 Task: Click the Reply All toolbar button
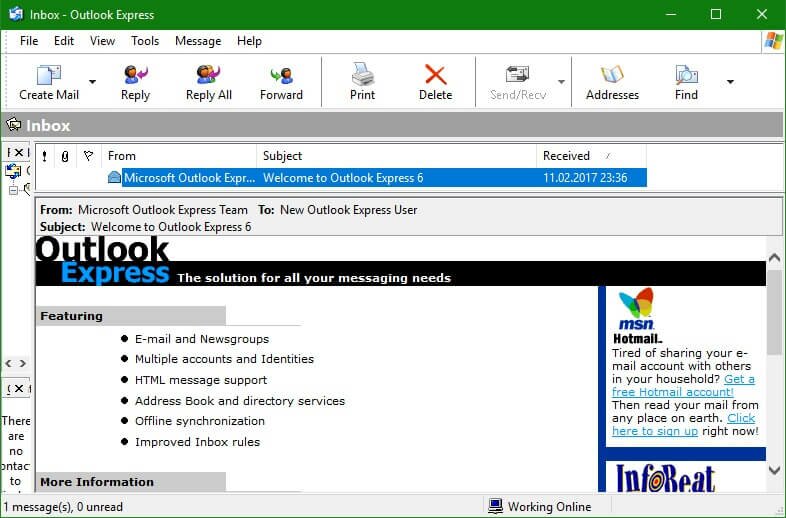(x=209, y=83)
